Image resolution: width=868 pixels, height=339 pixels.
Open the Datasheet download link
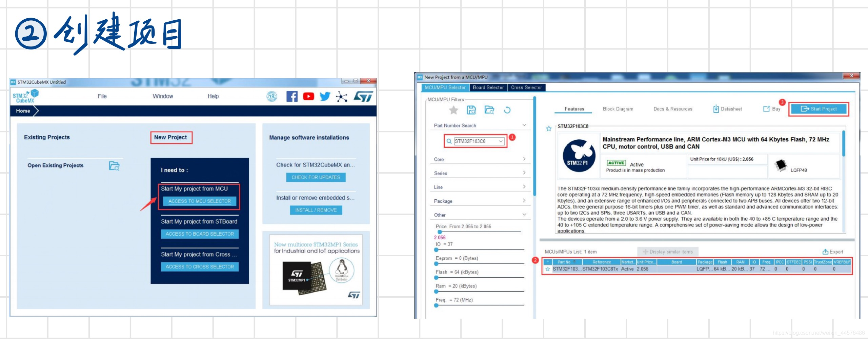pyautogui.click(x=727, y=109)
